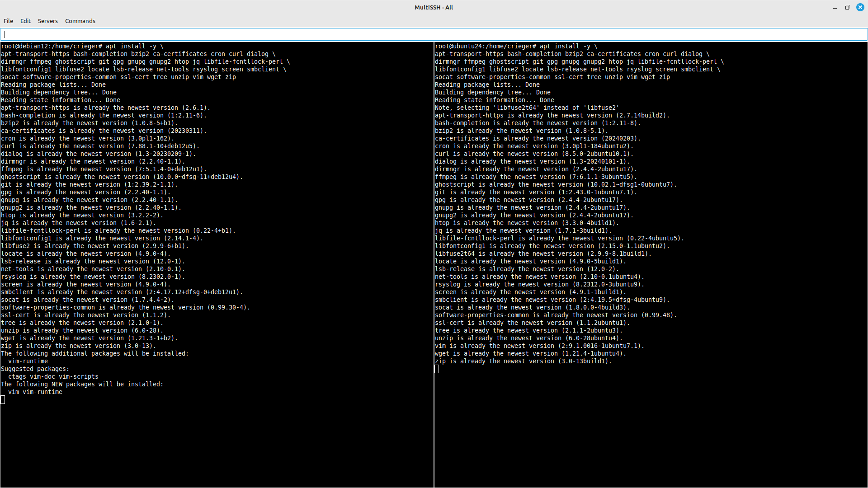Minimize the MultiSSH window
The image size is (868, 488).
point(835,7)
